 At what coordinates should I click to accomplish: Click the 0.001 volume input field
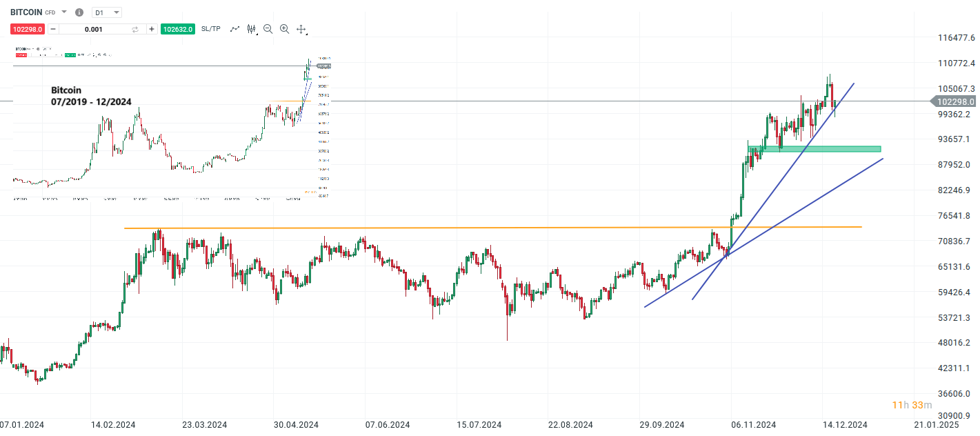click(x=93, y=29)
